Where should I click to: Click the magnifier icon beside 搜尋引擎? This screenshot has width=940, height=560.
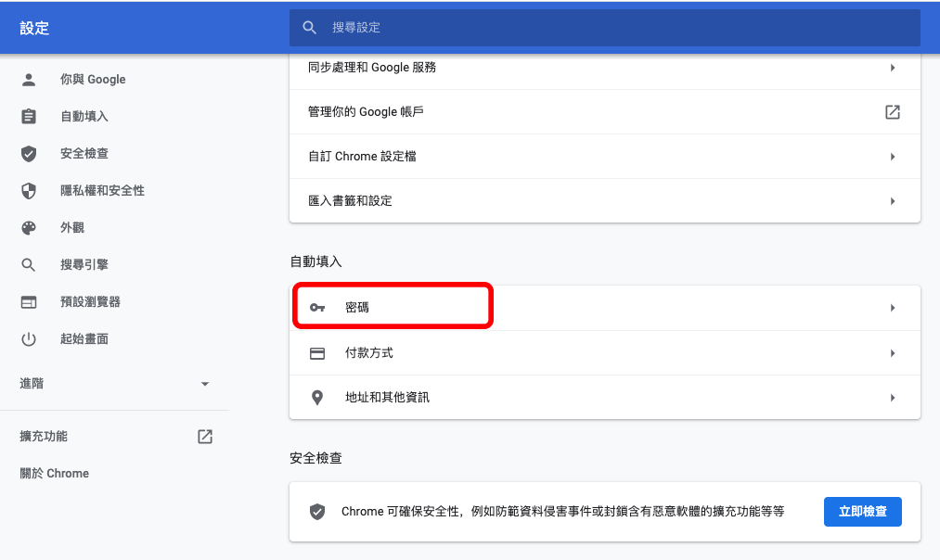[x=29, y=265]
